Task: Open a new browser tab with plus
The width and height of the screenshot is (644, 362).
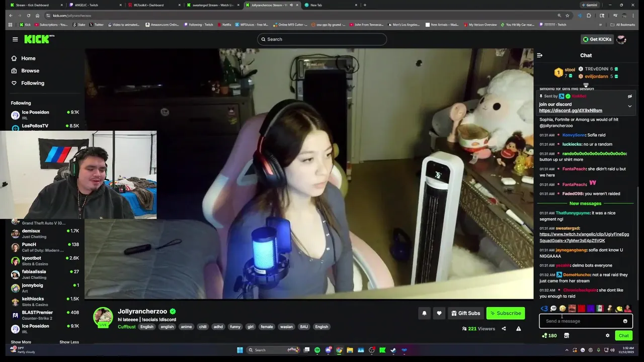Action: (365, 5)
